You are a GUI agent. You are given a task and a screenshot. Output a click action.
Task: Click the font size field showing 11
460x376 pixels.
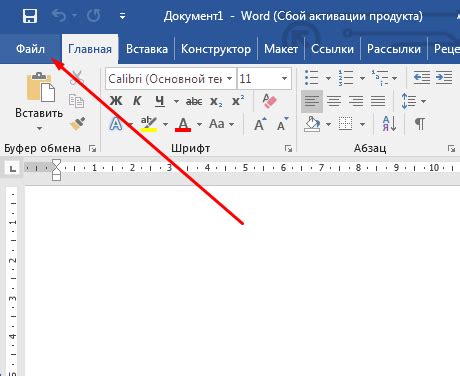259,79
